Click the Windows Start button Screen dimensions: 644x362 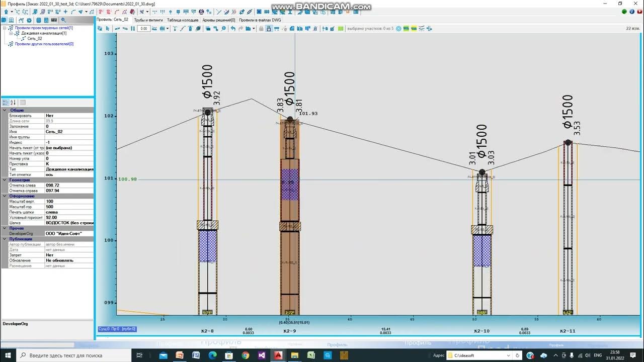[9, 355]
